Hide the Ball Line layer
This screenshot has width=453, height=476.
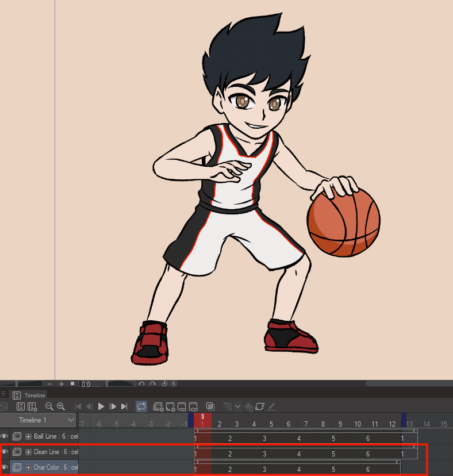click(x=4, y=436)
